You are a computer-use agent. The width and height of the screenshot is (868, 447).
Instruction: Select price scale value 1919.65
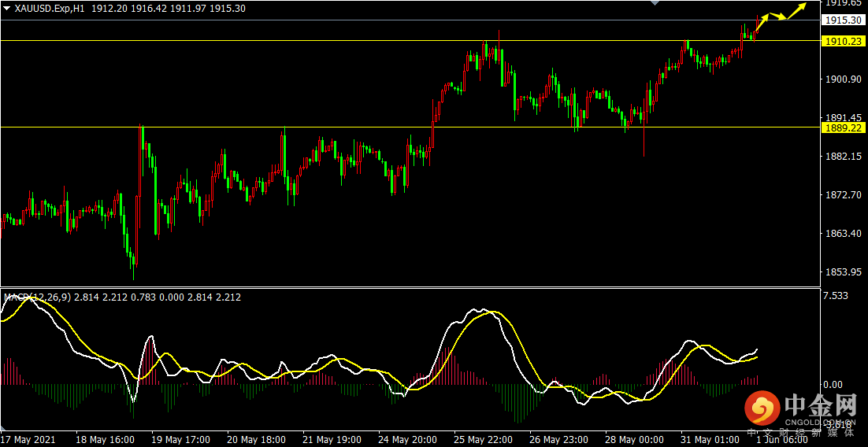[x=844, y=3]
